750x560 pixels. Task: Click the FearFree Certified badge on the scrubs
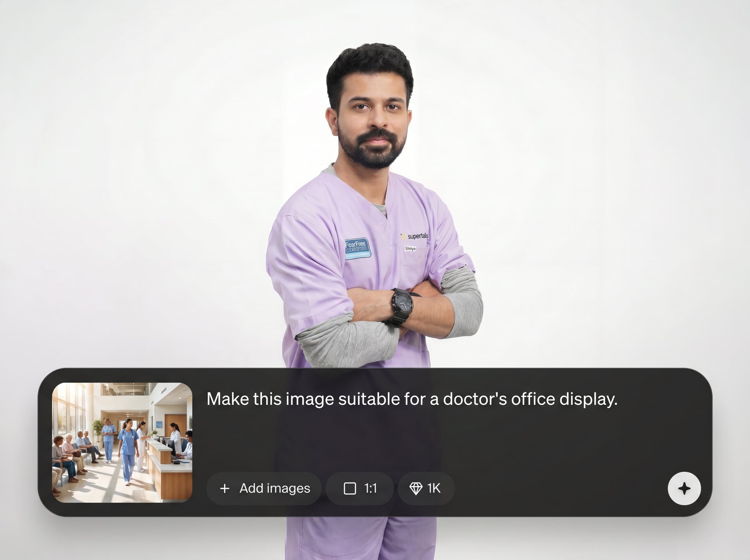pyautogui.click(x=357, y=248)
